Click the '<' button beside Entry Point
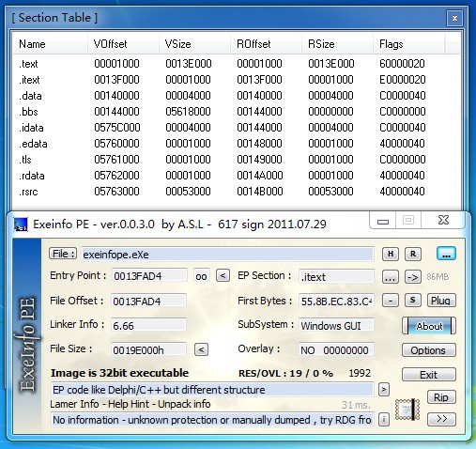Viewport: 476px width, 449px height. (x=223, y=276)
